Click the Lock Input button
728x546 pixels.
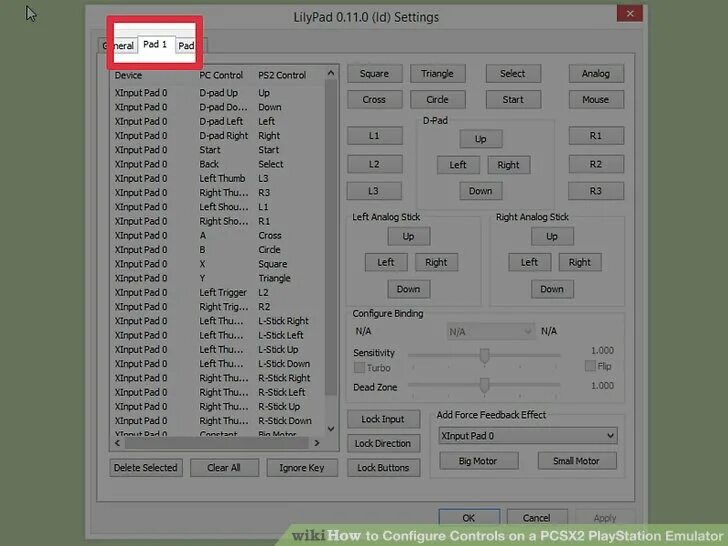tap(384, 419)
